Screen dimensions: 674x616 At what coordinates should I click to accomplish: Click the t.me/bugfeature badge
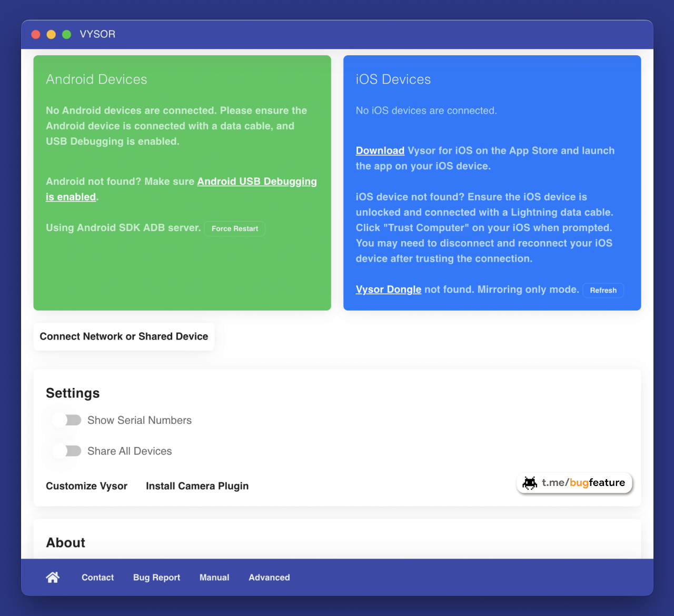(x=574, y=483)
